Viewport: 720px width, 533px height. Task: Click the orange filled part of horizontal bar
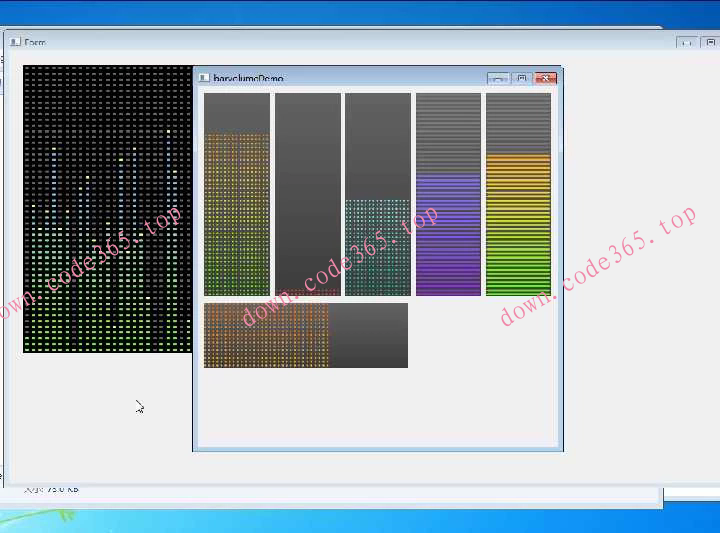click(266, 335)
